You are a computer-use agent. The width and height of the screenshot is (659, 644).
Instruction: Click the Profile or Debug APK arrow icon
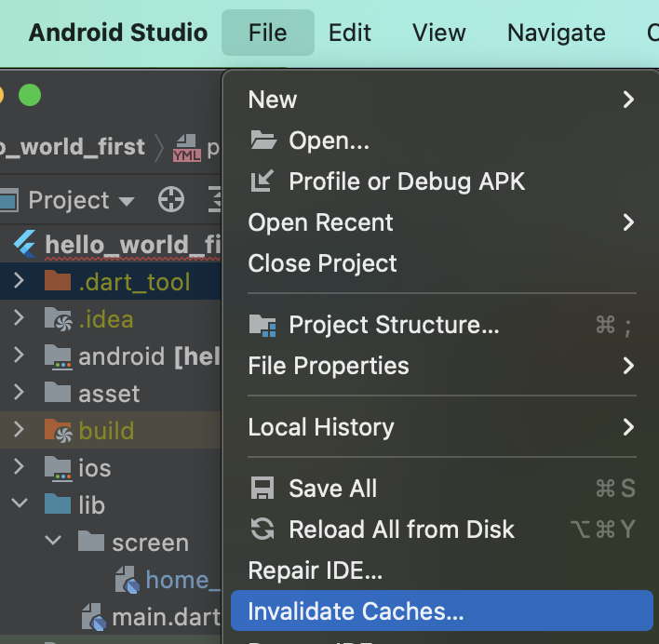click(262, 181)
